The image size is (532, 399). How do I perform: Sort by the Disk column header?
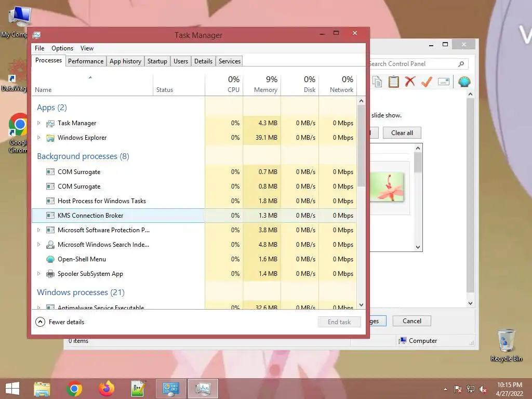(300, 85)
